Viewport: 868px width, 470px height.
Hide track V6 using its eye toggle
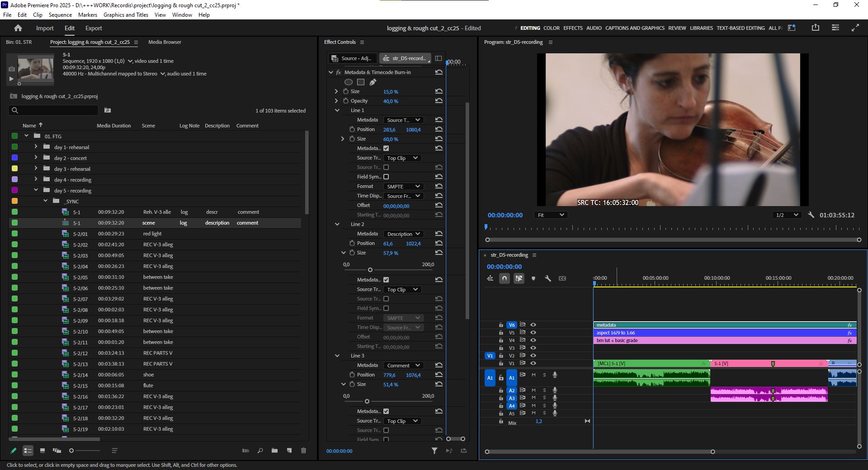(533, 324)
